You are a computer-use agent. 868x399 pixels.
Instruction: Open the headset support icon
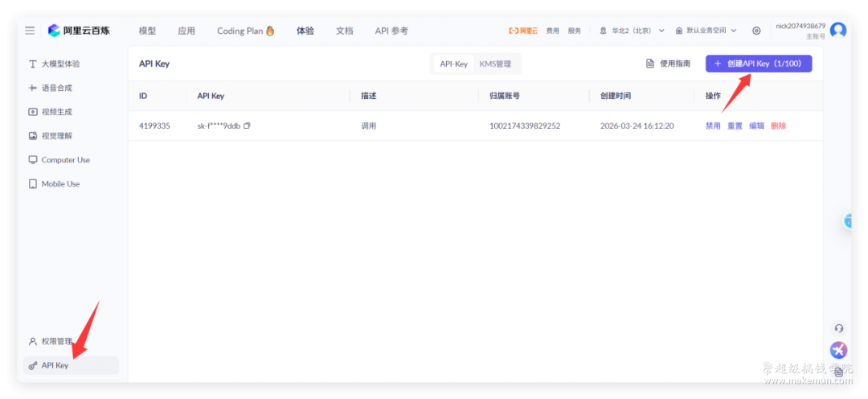(x=839, y=328)
